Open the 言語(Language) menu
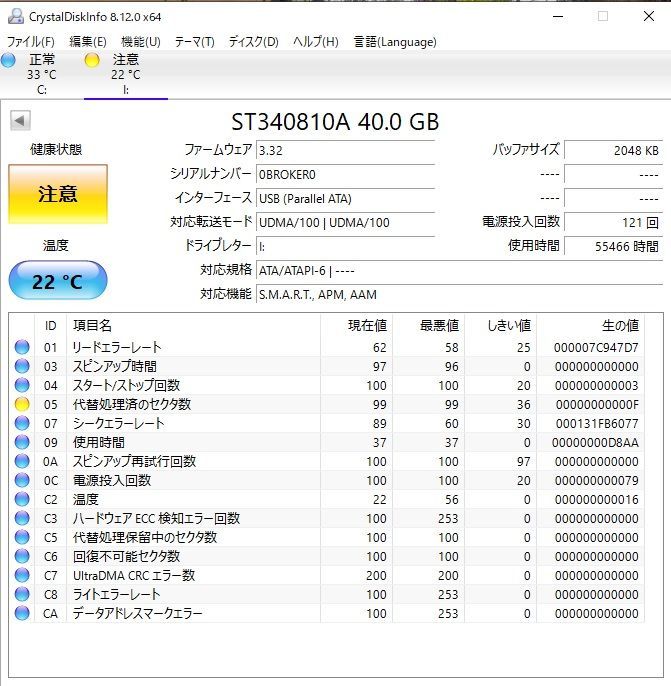 395,42
